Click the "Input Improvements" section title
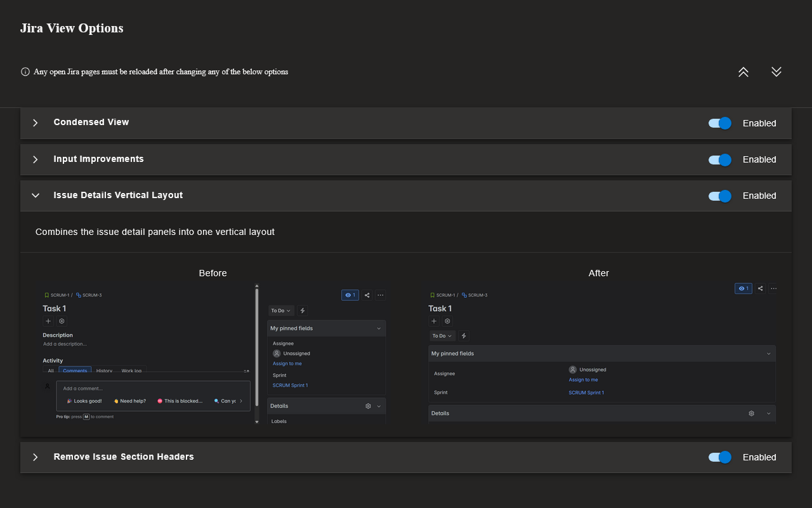The width and height of the screenshot is (812, 508). pyautogui.click(x=98, y=159)
